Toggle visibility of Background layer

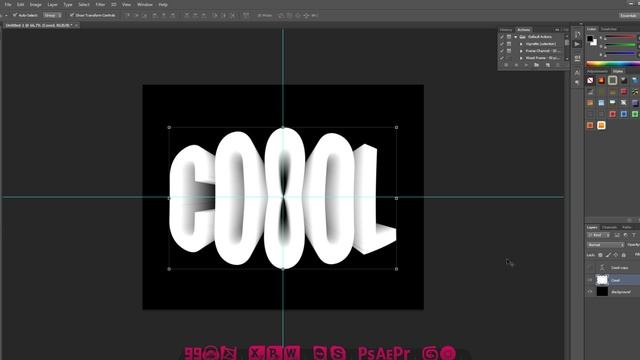[x=590, y=292]
